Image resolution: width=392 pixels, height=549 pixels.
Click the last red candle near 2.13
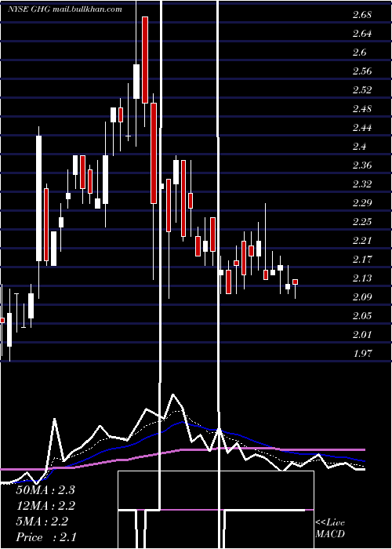[295, 282]
